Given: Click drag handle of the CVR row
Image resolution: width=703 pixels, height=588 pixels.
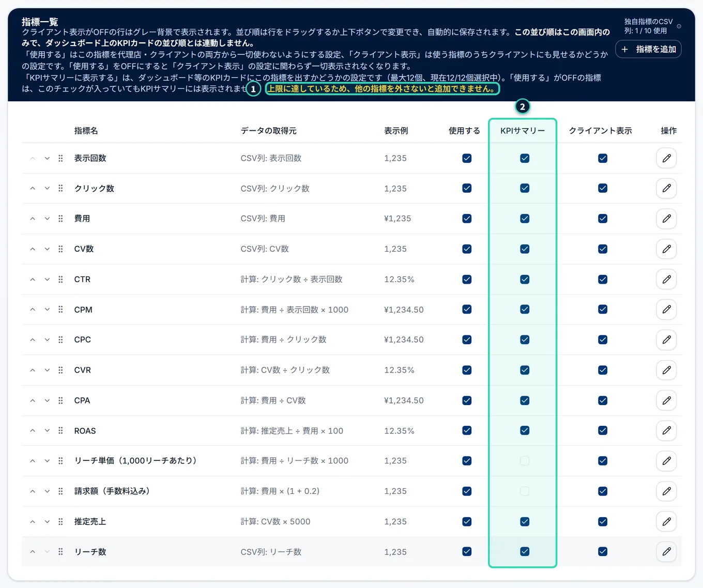Looking at the screenshot, I should (x=60, y=370).
